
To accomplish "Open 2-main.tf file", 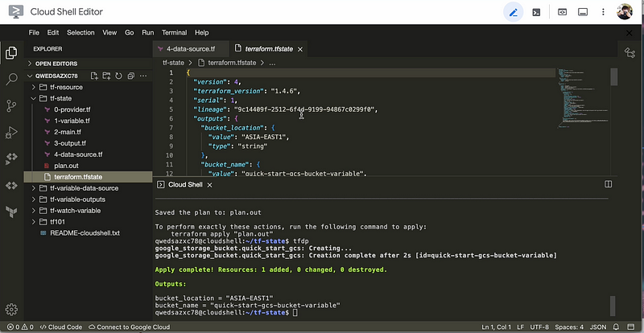I will coord(68,132).
